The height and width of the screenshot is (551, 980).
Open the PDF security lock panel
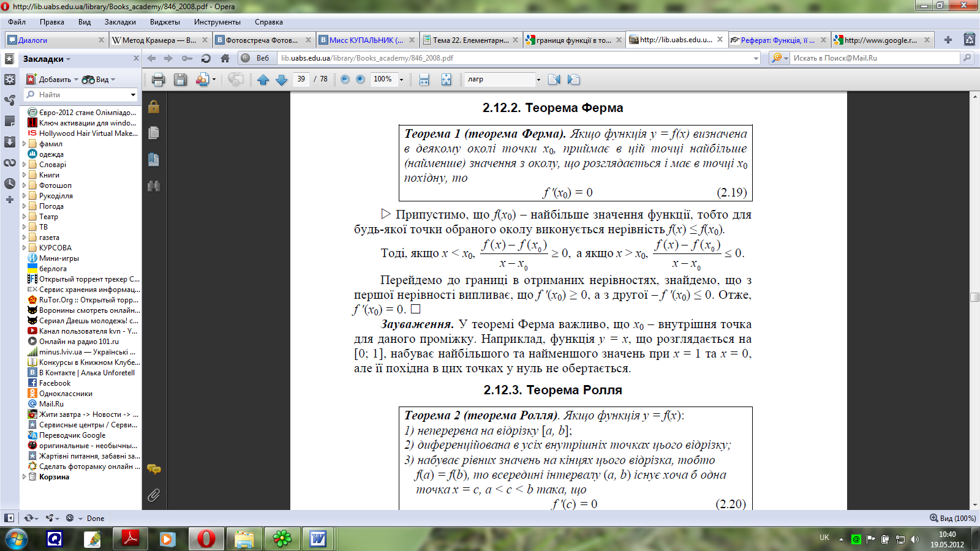pyautogui.click(x=154, y=107)
